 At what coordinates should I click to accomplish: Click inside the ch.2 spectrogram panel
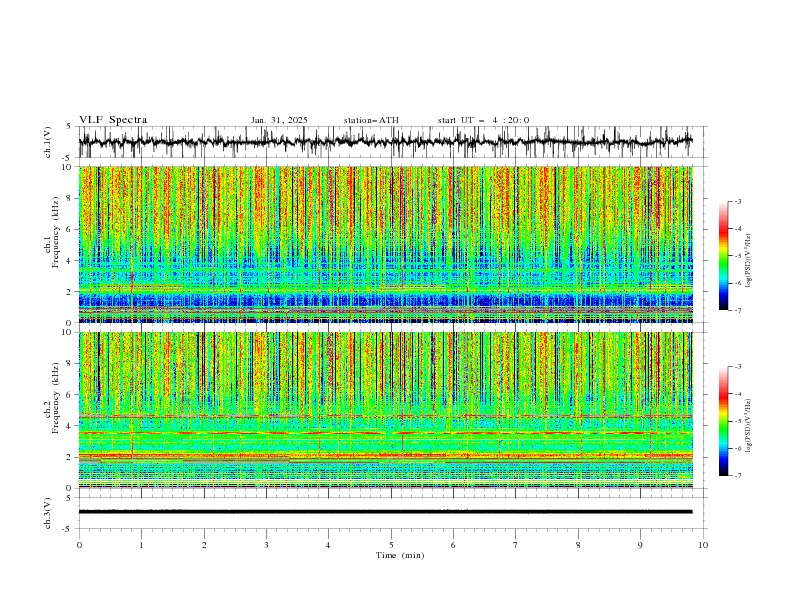tap(385, 410)
